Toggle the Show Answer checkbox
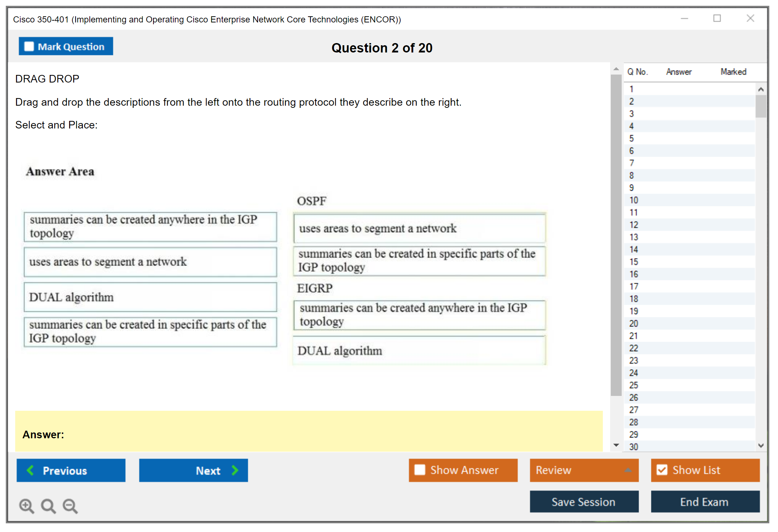The height and width of the screenshot is (532, 778). click(420, 470)
